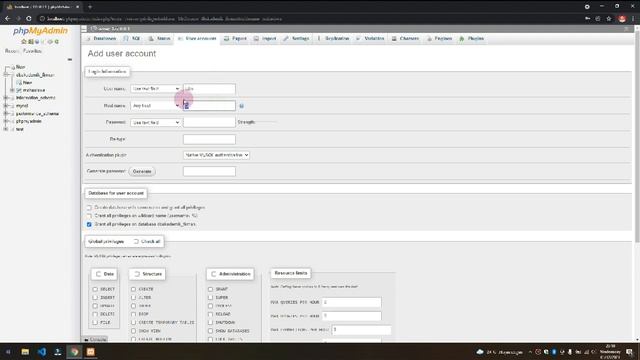This screenshot has width=640, height=360.
Task: Switch to the SQL tab
Action: tap(132, 39)
